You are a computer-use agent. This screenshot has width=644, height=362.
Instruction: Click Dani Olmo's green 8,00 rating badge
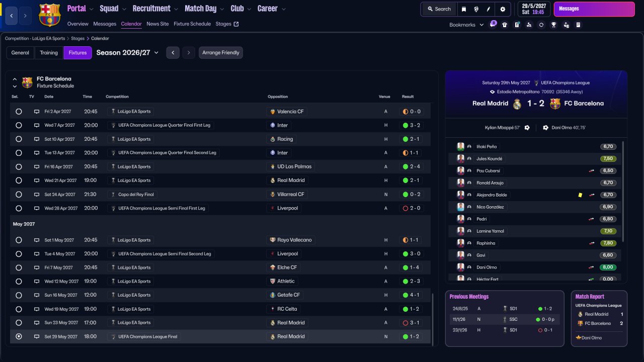click(608, 267)
